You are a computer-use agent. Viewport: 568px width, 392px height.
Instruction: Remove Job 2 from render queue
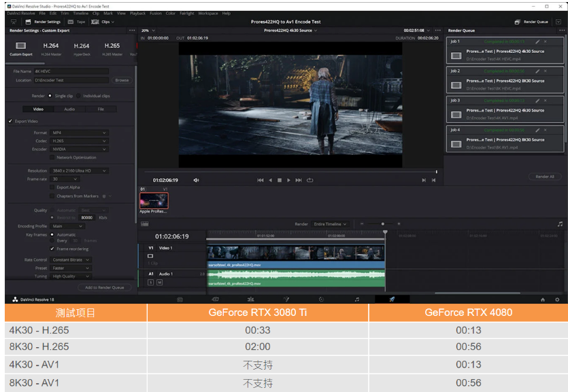tap(545, 71)
